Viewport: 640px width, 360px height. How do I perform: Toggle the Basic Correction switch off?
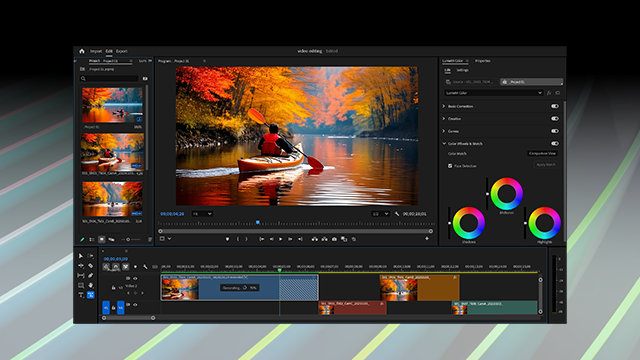(555, 106)
